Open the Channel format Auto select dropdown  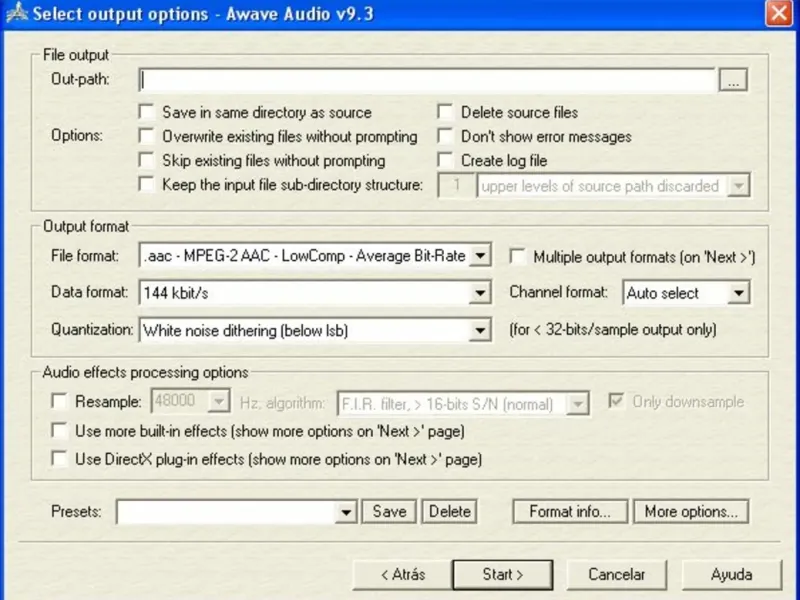738,293
